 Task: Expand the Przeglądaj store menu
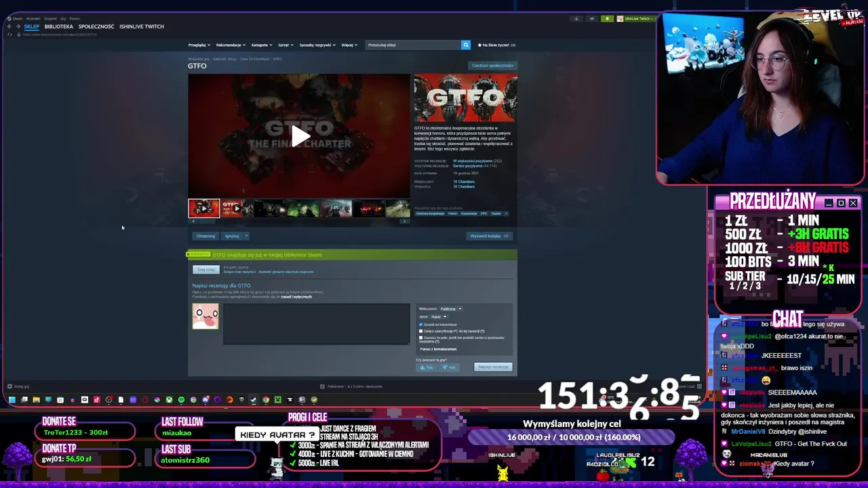click(198, 45)
